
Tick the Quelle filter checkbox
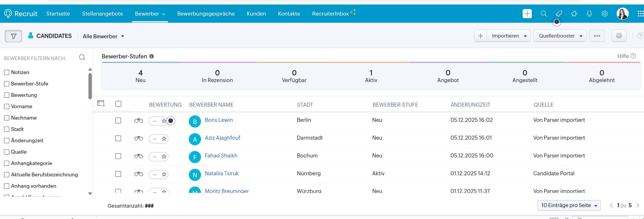click(7, 152)
